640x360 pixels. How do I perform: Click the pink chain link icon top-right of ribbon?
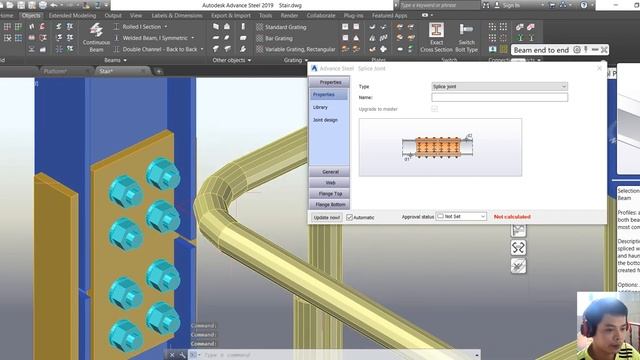point(531,27)
